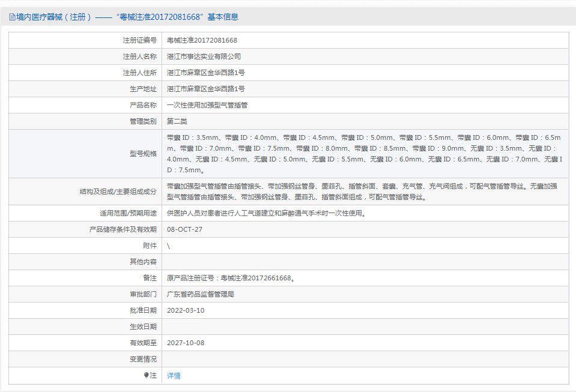Click the 型号规格 specification text block
This screenshot has width=576, height=392.
(364, 154)
